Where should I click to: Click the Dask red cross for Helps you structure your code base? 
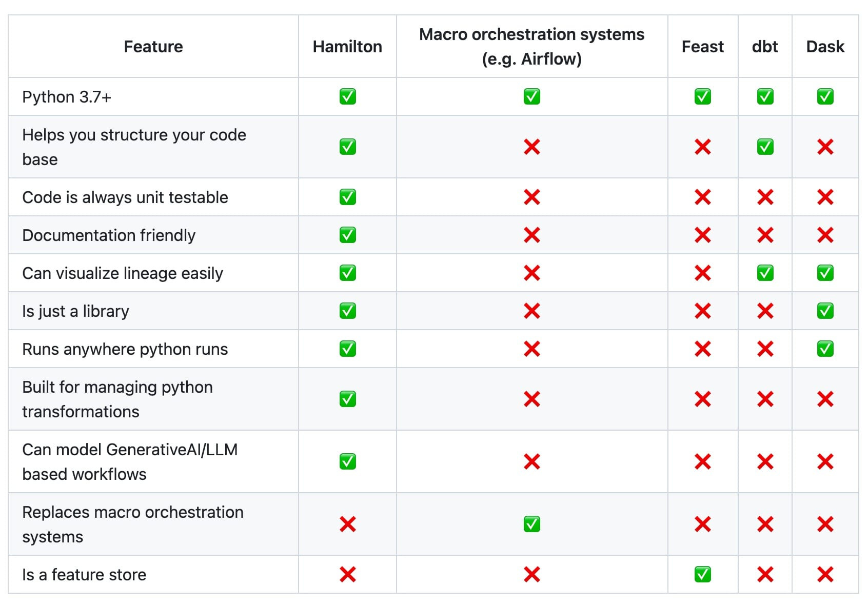(825, 147)
